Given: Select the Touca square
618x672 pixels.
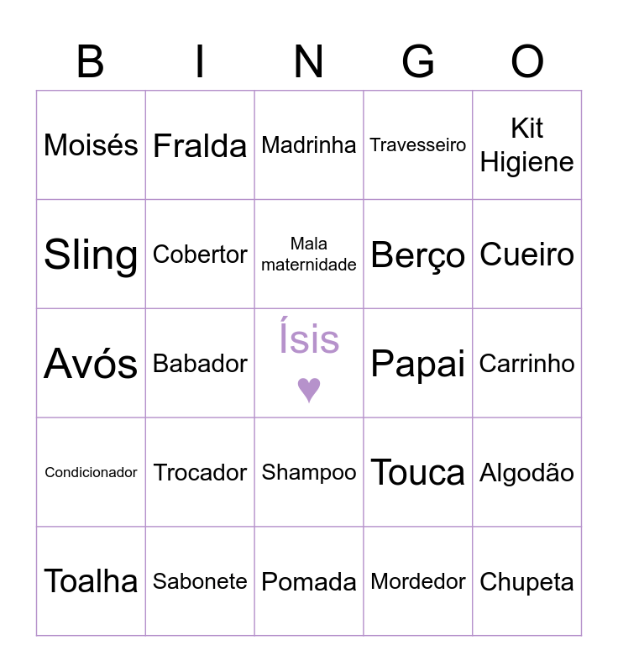Looking at the screenshot, I should tap(418, 473).
